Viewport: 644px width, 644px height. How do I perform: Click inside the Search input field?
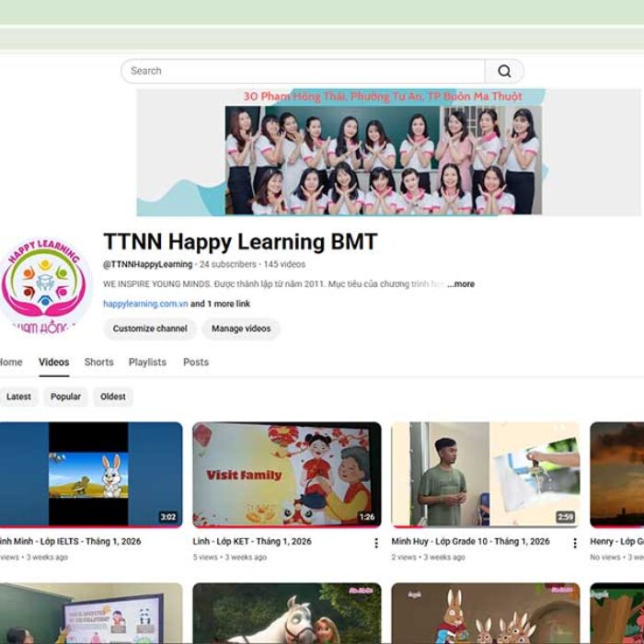(x=304, y=71)
